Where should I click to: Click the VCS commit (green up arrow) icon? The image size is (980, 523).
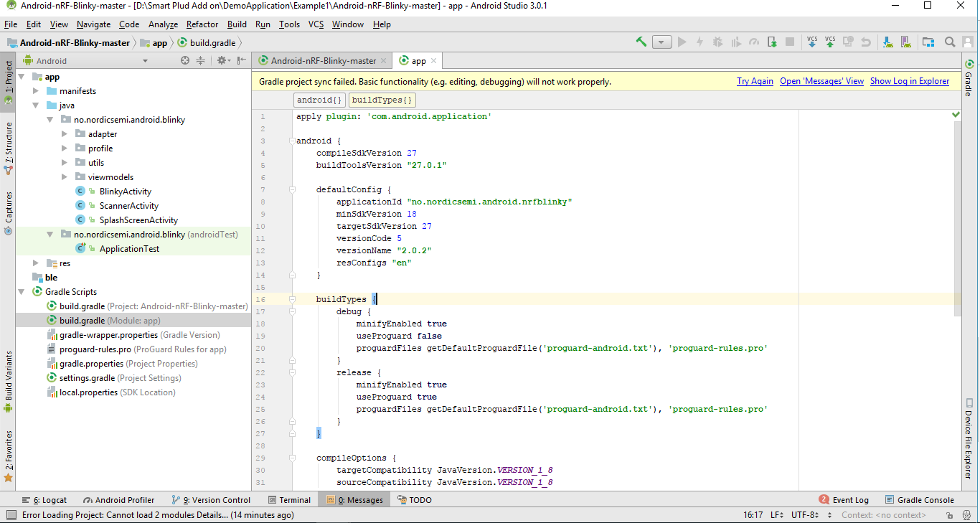tap(831, 42)
